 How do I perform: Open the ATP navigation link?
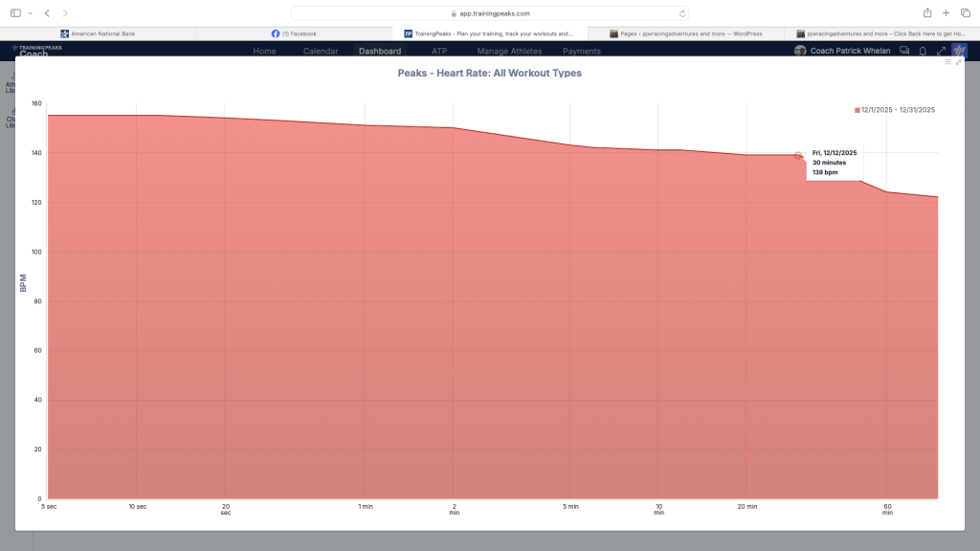(438, 51)
